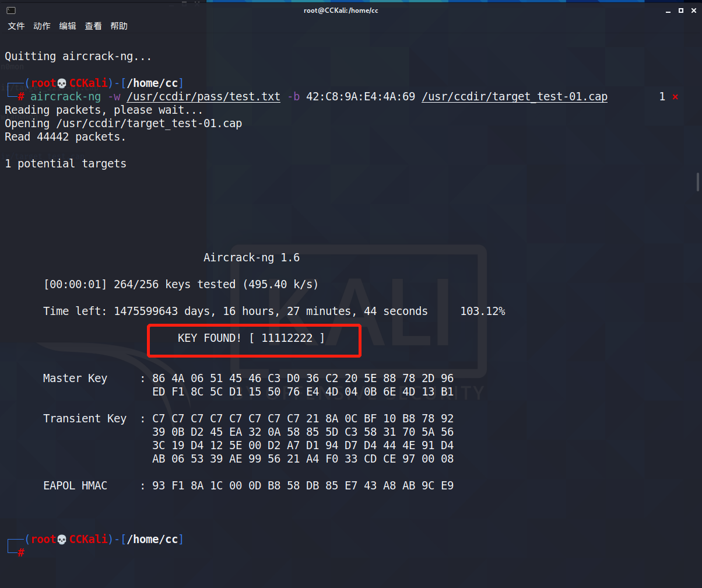Image resolution: width=702 pixels, height=588 pixels.
Task: Click the exit code 1 indicator
Action: (662, 97)
